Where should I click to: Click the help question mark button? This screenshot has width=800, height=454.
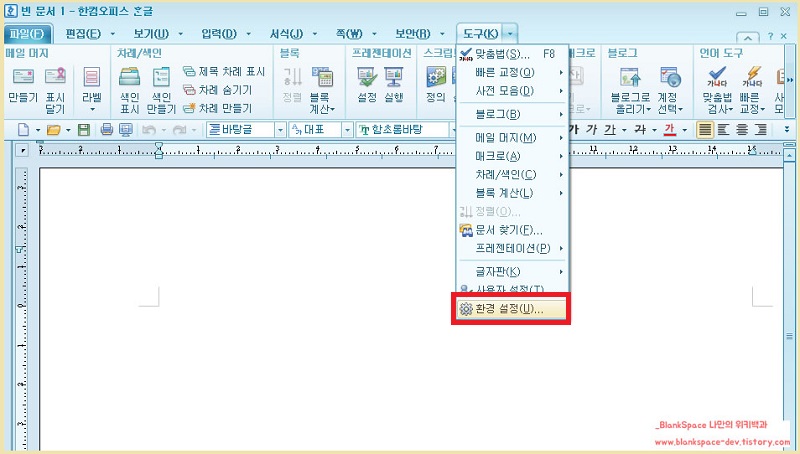(770, 36)
